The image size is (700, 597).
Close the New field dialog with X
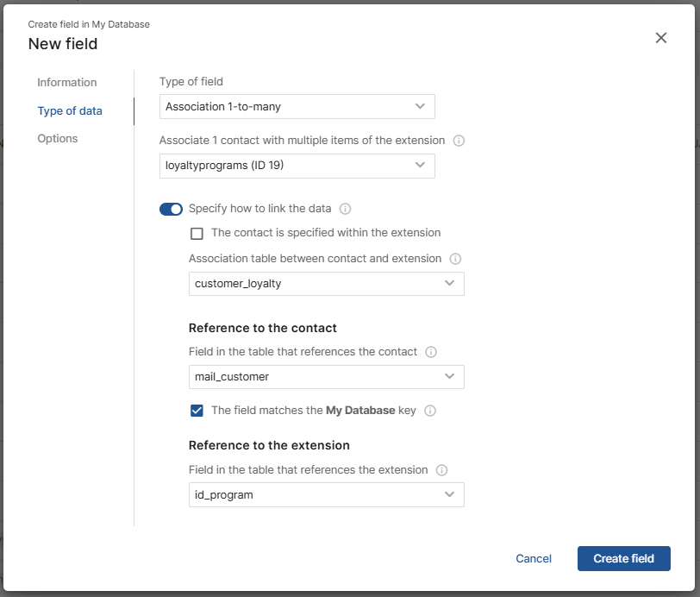661,38
